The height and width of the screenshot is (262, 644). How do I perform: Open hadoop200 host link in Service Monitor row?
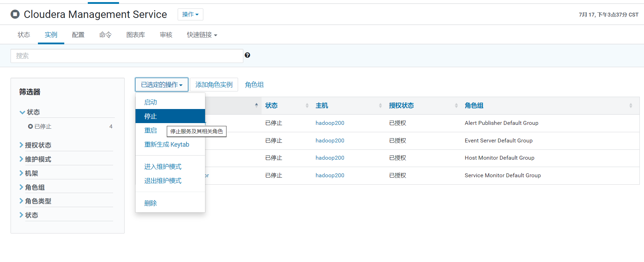coord(330,175)
